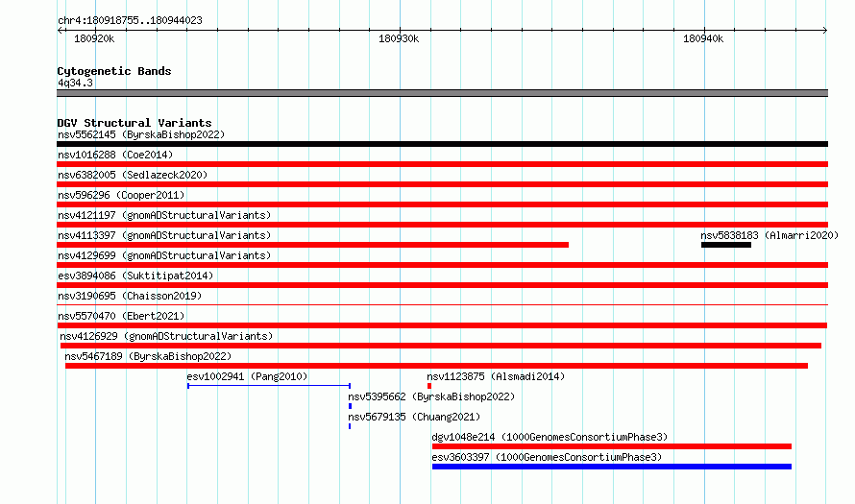Screen dimensions: 855x504
Task: Click the nsv3190695 (Chaisson2019) label
Action: [130, 296]
